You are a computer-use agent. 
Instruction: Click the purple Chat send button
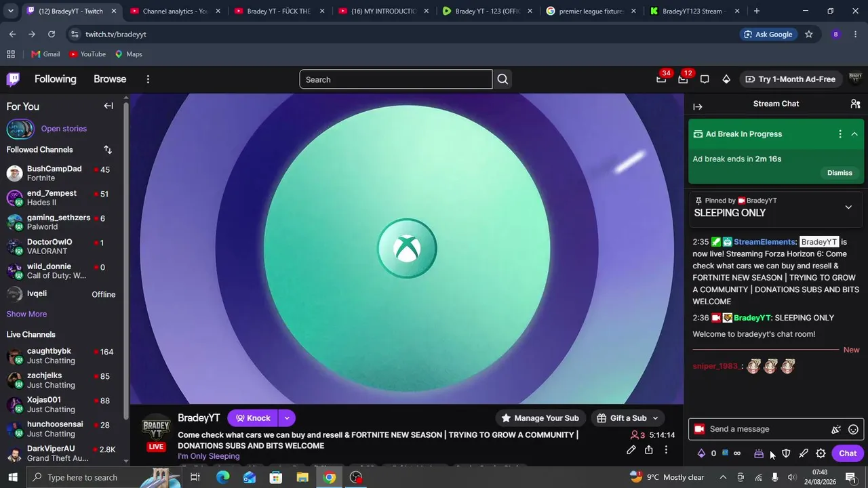pos(848,453)
